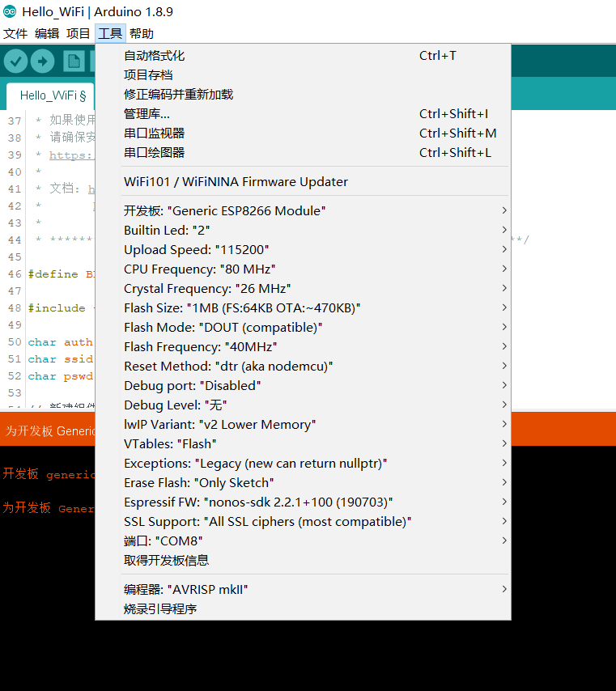Image resolution: width=616 pixels, height=691 pixels.
Task: Choose 烧录引导程序 burn bootloader entry
Action: point(303,608)
